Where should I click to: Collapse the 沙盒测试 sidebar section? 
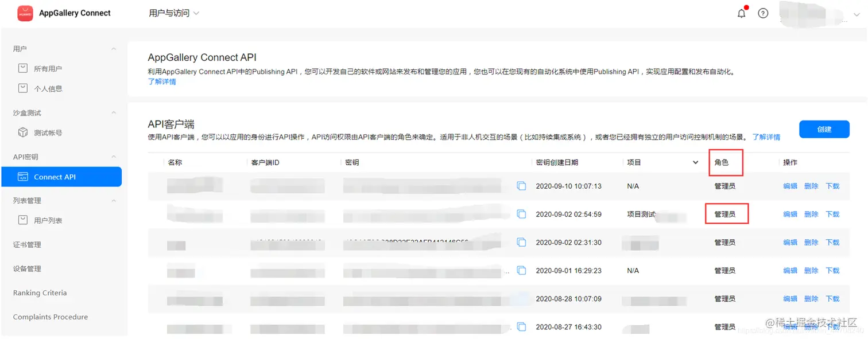point(114,113)
